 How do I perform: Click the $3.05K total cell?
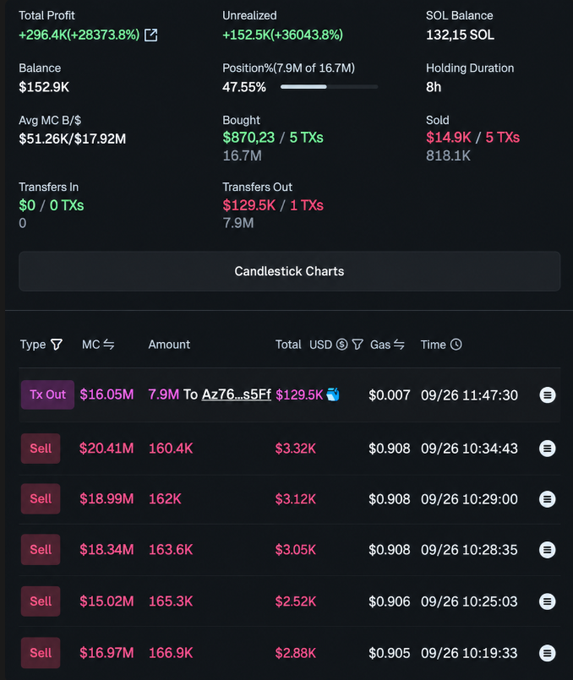pyautogui.click(x=296, y=549)
